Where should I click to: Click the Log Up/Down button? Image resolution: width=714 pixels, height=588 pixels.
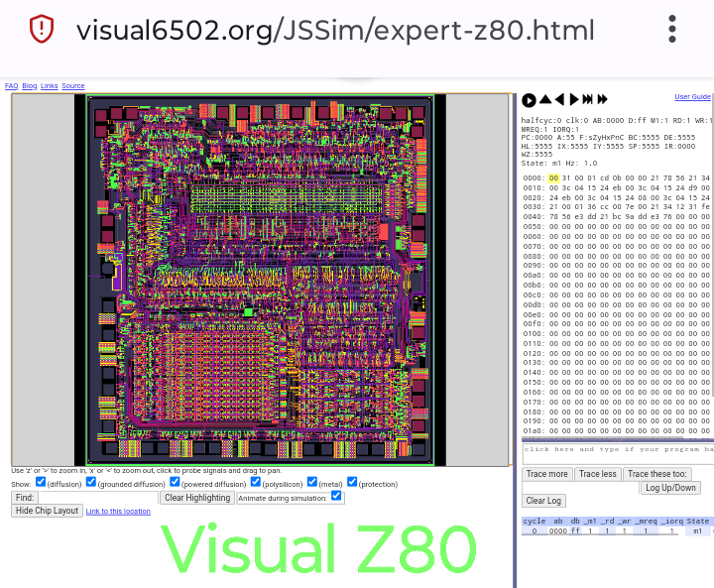[670, 488]
